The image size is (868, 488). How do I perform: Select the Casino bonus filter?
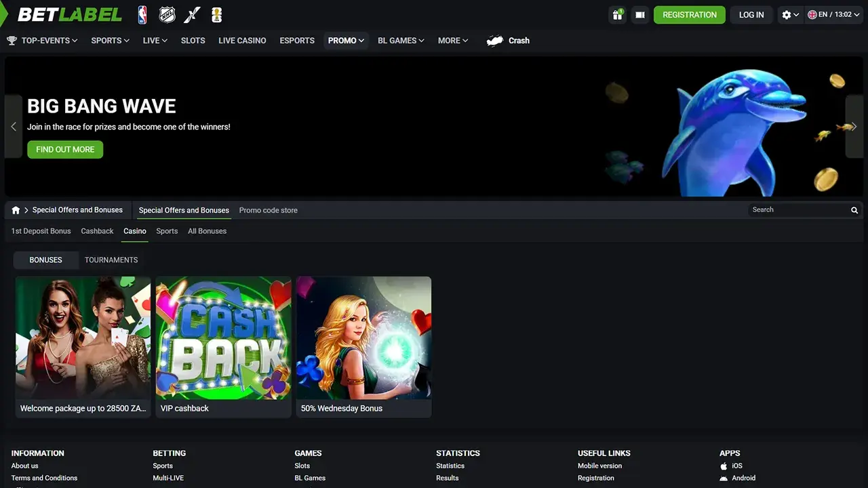coord(135,231)
